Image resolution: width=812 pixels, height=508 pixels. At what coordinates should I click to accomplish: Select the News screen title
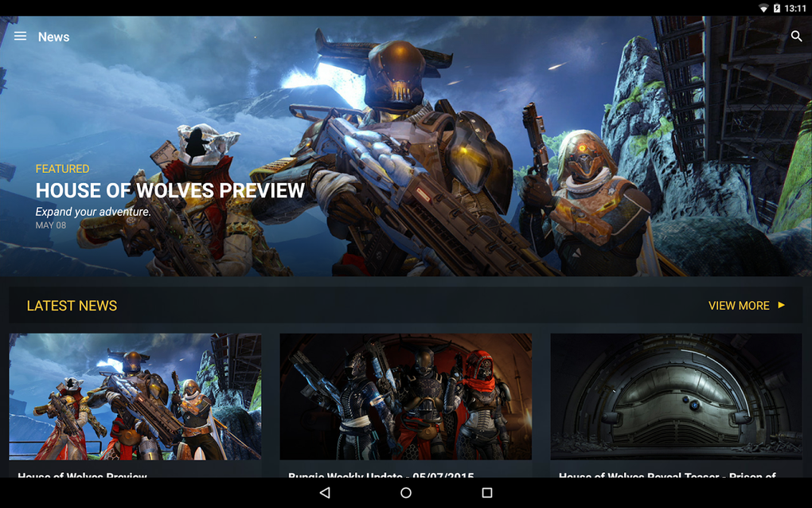coord(53,37)
